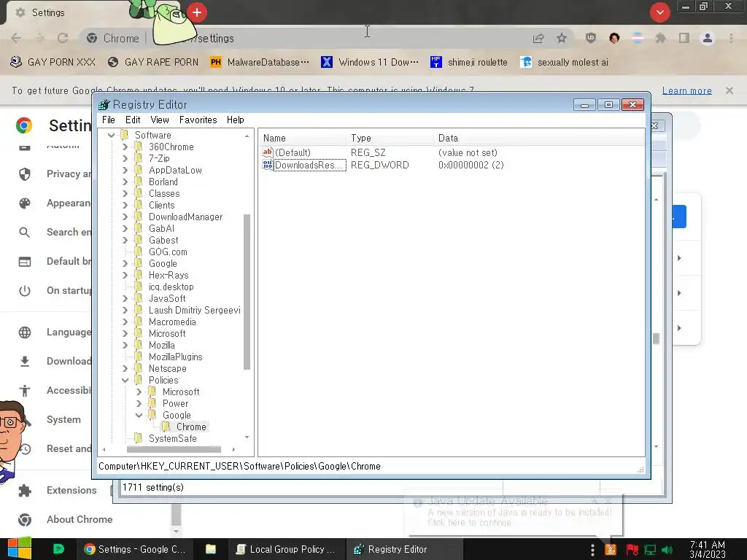The image size is (747, 560).
Task: Click the string value icon beside (Default)
Action: 267,152
